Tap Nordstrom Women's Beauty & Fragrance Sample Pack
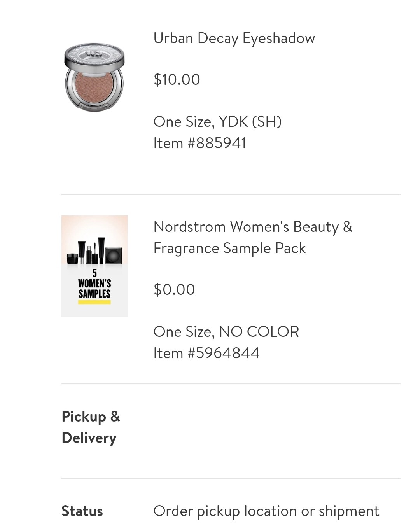Screen dimensions: 420x525 click(253, 237)
